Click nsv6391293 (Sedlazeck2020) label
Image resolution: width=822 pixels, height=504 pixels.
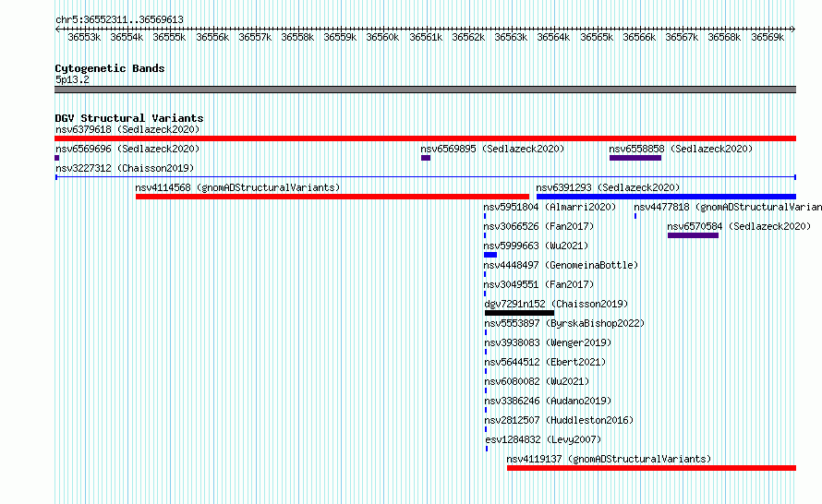click(608, 187)
